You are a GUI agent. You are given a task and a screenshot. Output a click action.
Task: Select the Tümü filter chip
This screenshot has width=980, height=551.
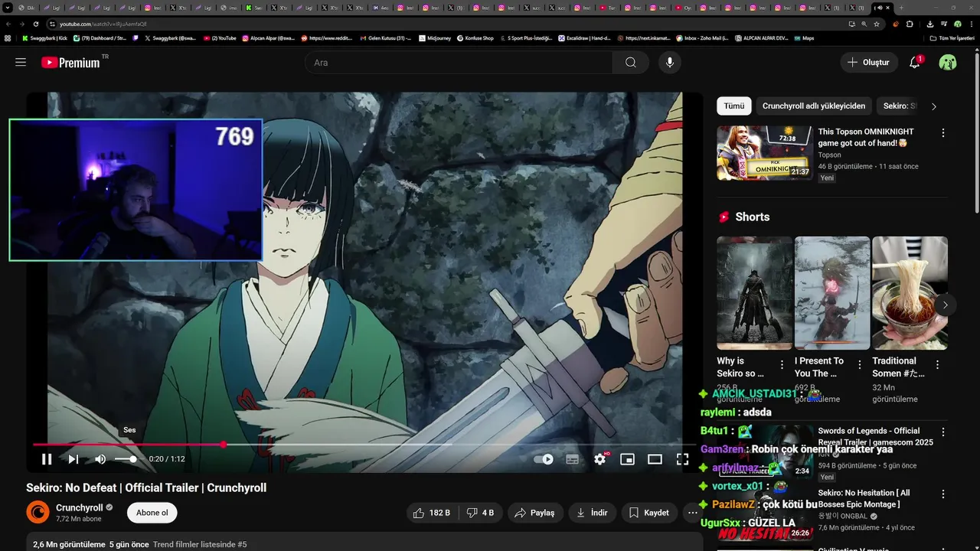(734, 106)
